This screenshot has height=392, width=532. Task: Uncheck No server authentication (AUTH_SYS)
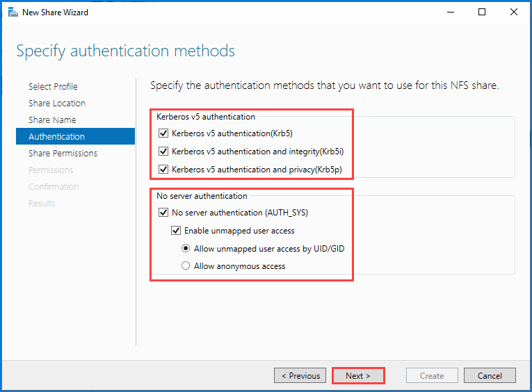click(163, 213)
